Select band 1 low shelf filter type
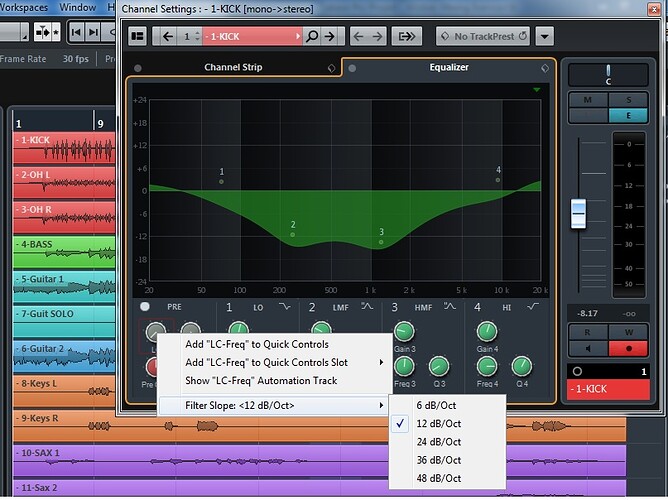The height and width of the screenshot is (500, 668). click(284, 307)
